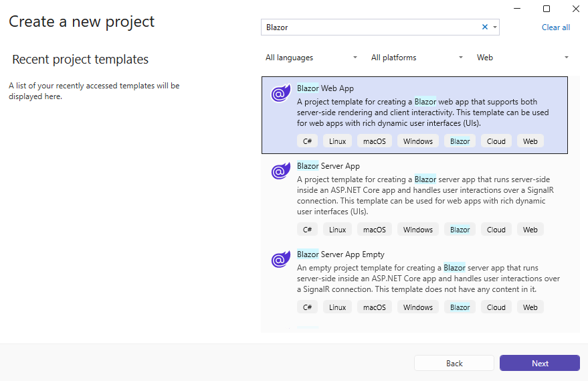Click the Cloud tag on Blazor Server App
The height and width of the screenshot is (381, 588).
(x=496, y=230)
